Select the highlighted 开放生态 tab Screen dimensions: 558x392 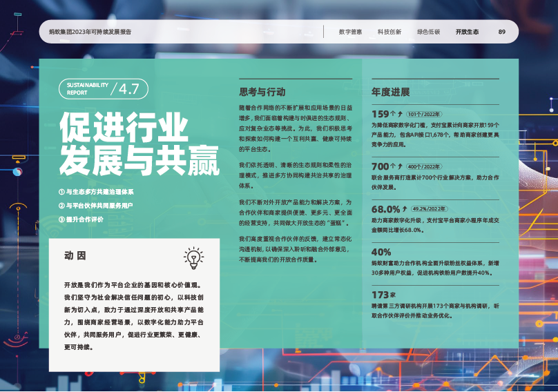pos(467,32)
